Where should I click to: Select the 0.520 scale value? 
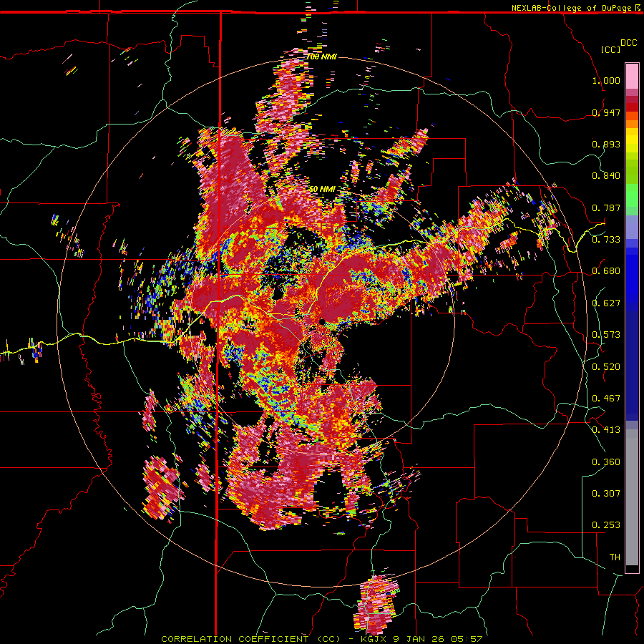pos(606,367)
